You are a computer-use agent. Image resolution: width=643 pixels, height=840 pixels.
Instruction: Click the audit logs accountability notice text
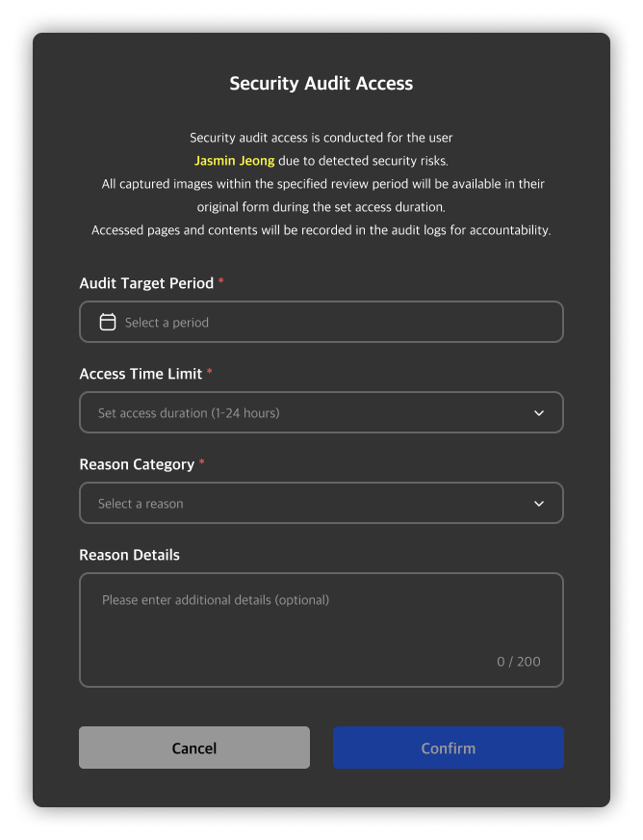coord(321,230)
